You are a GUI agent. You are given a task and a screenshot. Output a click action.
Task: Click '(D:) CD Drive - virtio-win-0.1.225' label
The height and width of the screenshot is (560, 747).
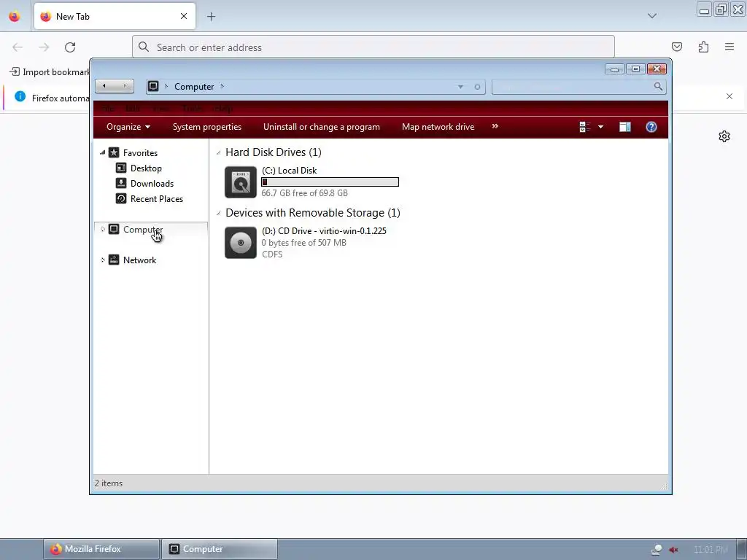coord(324,231)
